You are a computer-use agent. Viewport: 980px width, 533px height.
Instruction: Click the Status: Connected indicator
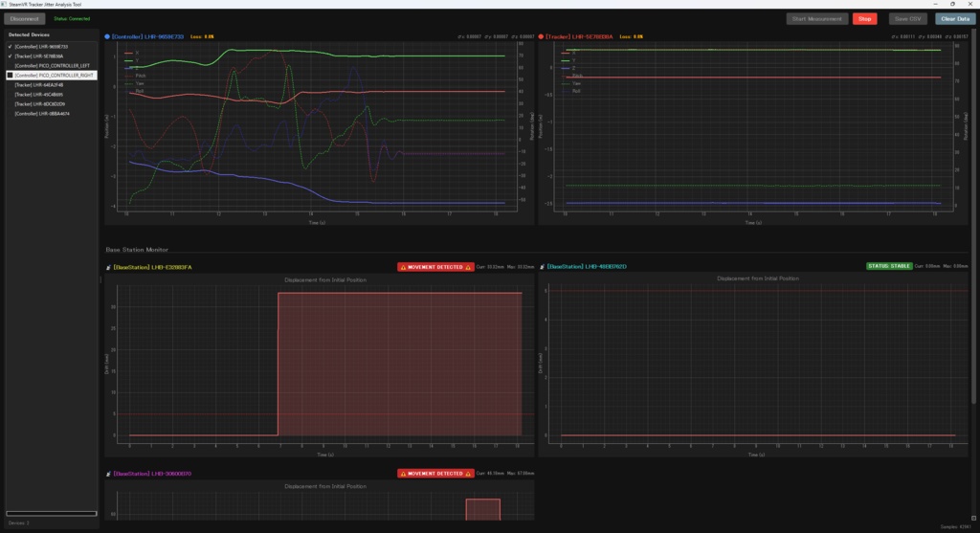[x=72, y=19]
